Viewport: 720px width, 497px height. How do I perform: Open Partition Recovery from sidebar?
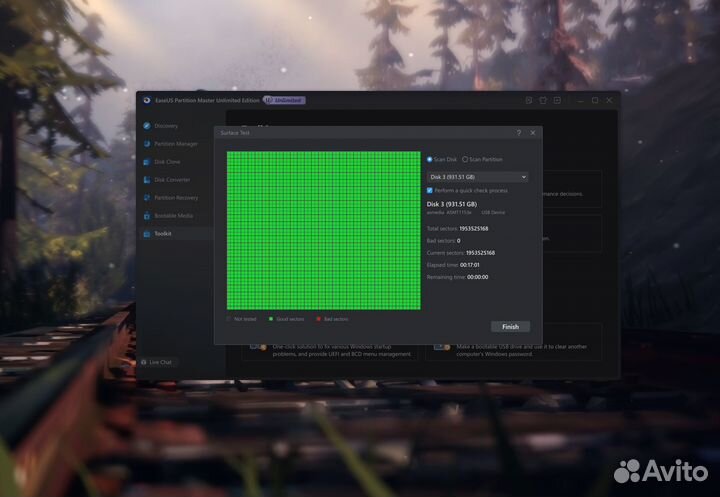175,198
